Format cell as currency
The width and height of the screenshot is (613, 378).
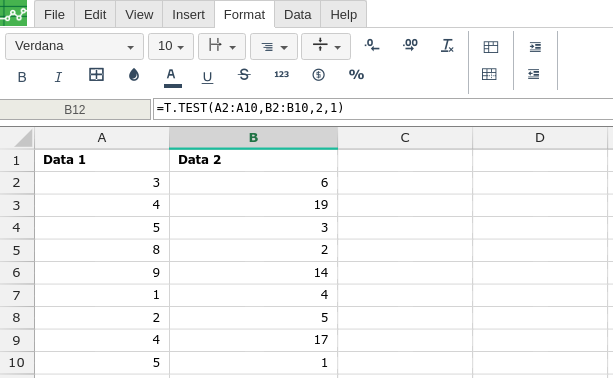pyautogui.click(x=319, y=75)
